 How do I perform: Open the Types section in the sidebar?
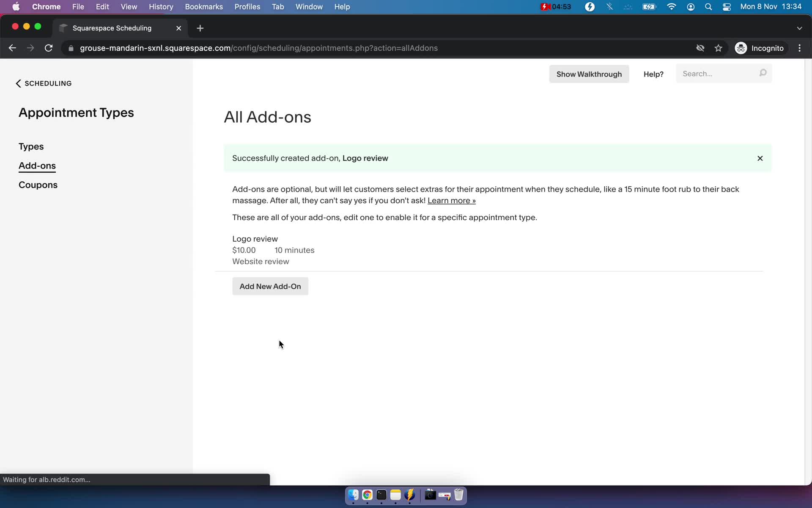pos(31,146)
